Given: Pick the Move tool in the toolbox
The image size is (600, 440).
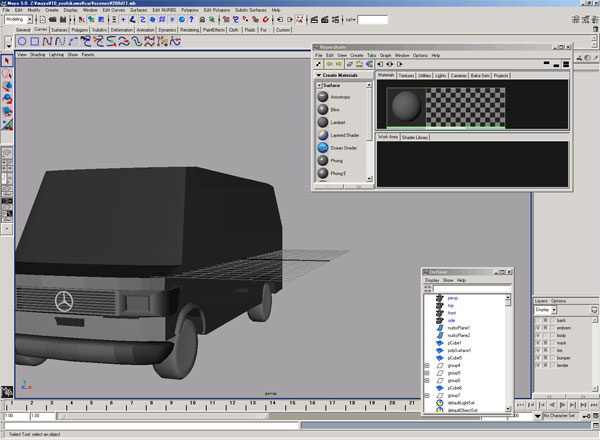Looking at the screenshot, I should [7, 86].
